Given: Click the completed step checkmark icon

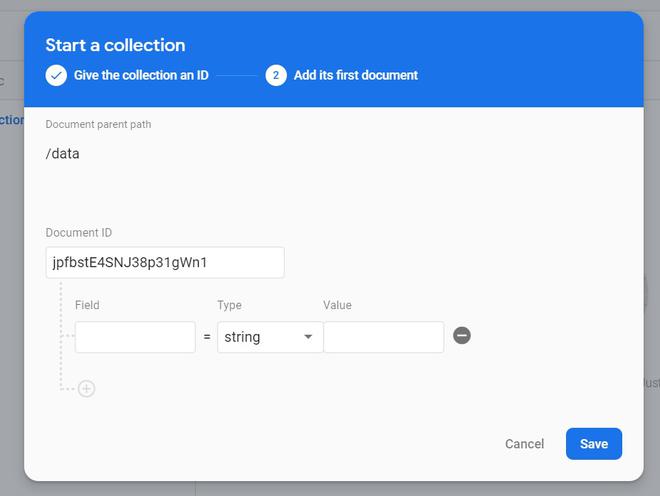Looking at the screenshot, I should (x=56, y=75).
